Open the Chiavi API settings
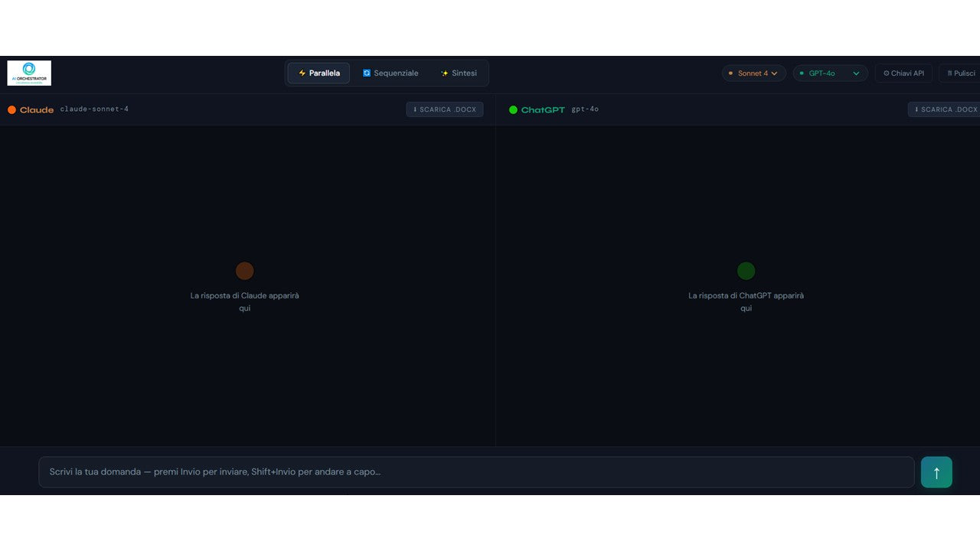The image size is (980, 551). [x=903, y=73]
